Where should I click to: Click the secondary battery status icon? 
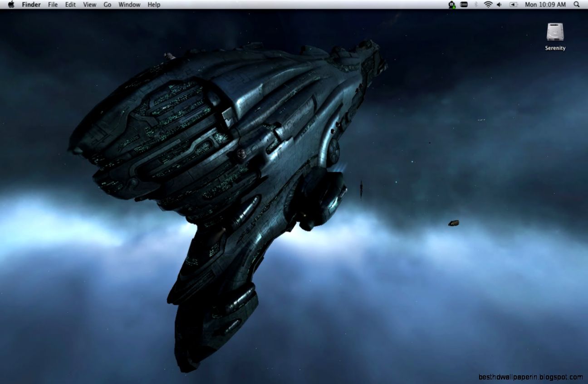click(513, 5)
